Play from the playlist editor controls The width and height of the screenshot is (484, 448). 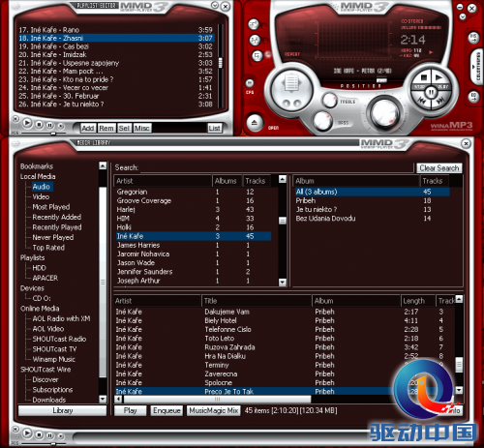[27, 123]
